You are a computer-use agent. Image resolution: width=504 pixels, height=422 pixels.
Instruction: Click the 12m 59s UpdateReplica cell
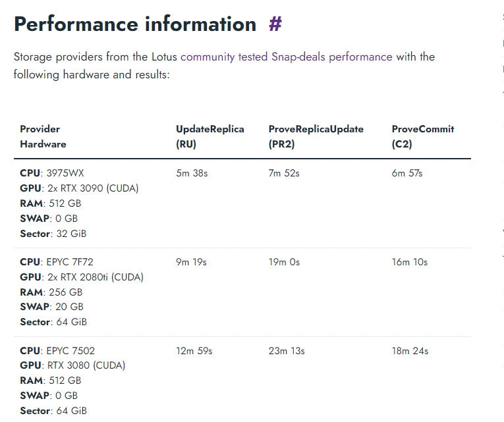194,351
